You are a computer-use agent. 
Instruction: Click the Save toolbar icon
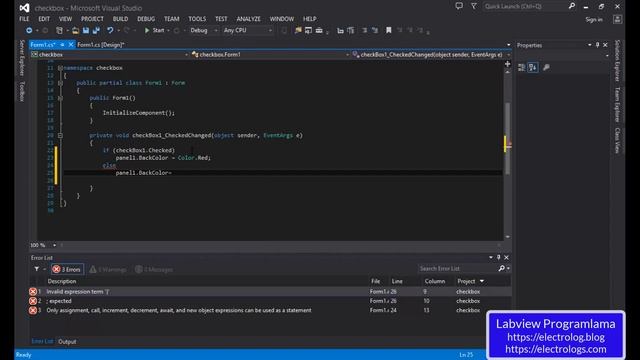click(x=86, y=30)
